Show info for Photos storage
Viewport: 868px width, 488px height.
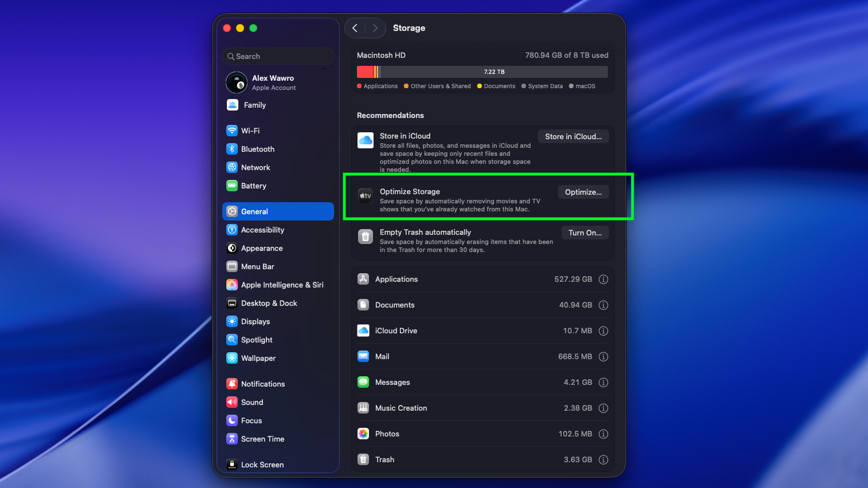coord(603,434)
